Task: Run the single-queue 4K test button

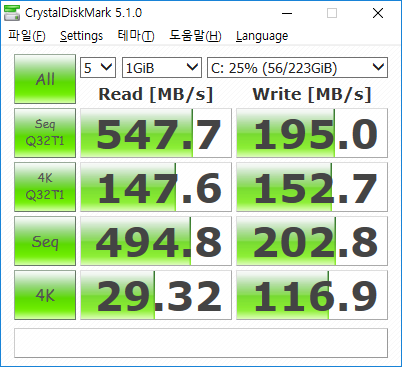Action: (x=45, y=295)
